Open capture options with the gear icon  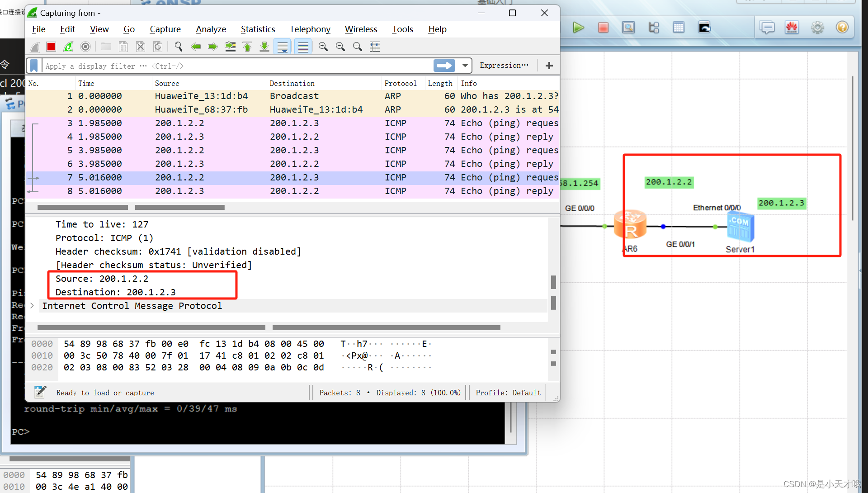click(x=85, y=47)
